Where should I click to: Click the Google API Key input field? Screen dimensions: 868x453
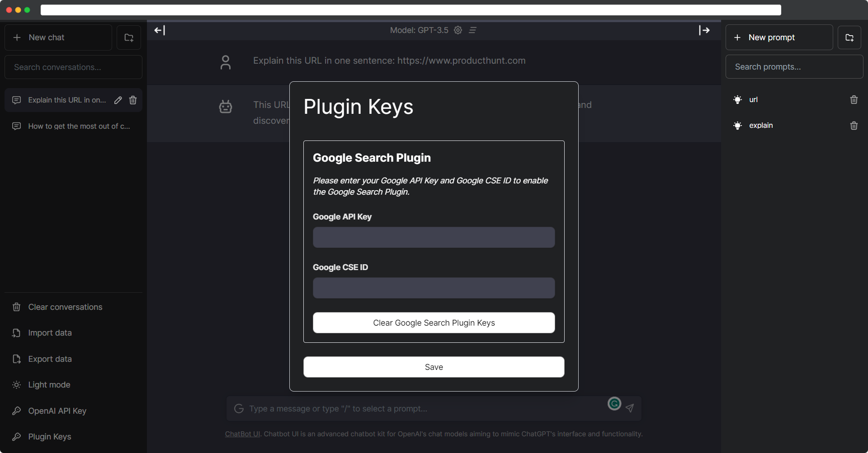[x=434, y=237]
